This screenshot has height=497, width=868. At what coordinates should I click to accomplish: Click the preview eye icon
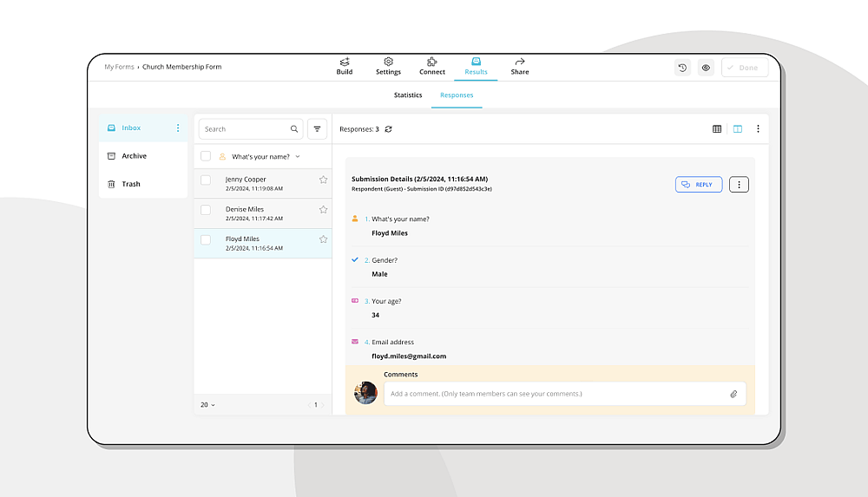click(x=706, y=68)
